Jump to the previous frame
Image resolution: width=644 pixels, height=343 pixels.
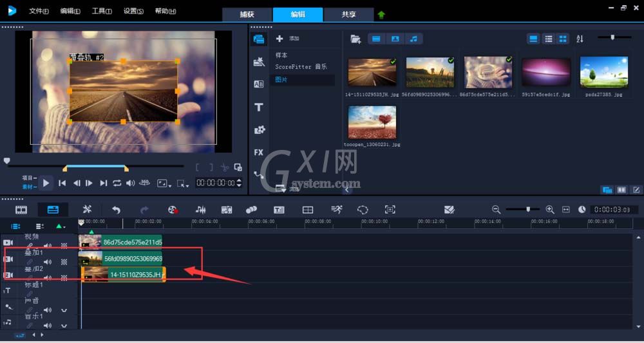coord(77,183)
